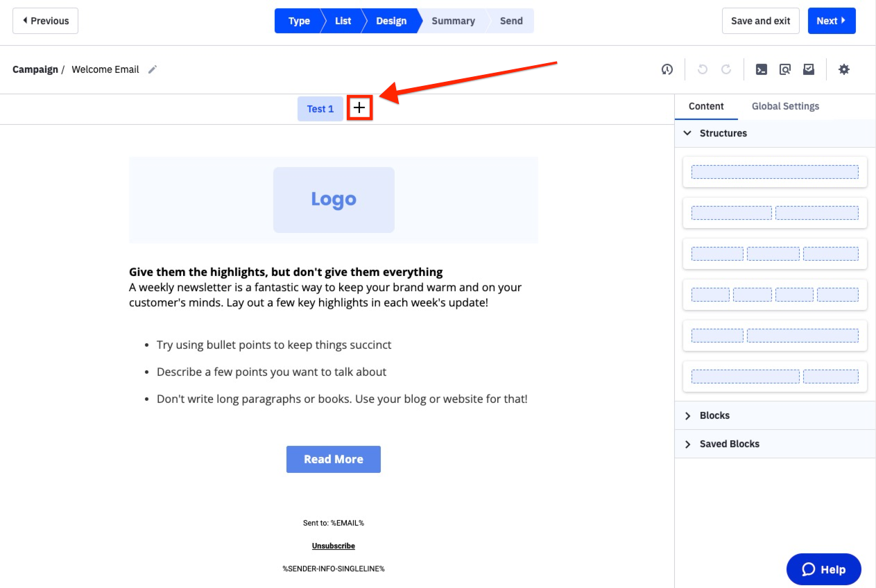Open the email preview icon
The height and width of the screenshot is (588, 876).
784,69
